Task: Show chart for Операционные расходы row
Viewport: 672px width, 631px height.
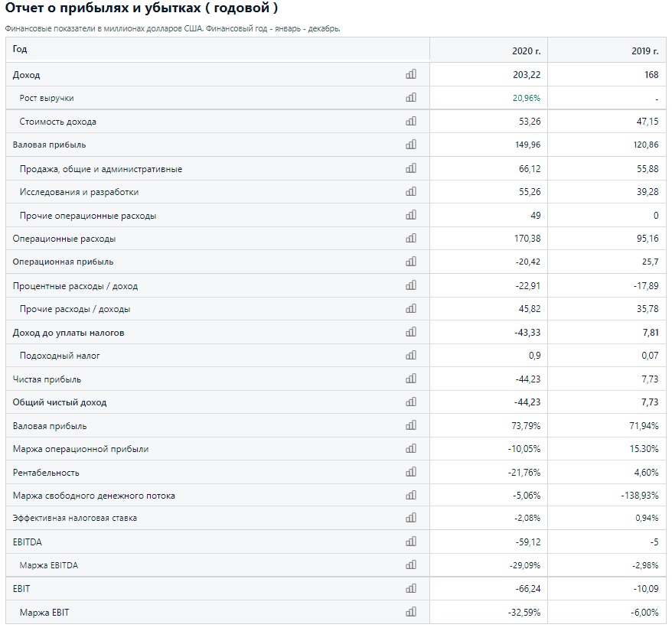Action: click(x=410, y=238)
